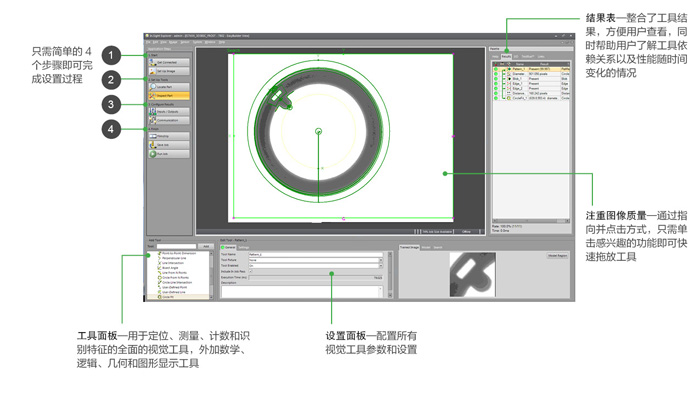Select the highlighted Inspect Part step
Viewport: 700px width, 398px height.
tap(169, 95)
